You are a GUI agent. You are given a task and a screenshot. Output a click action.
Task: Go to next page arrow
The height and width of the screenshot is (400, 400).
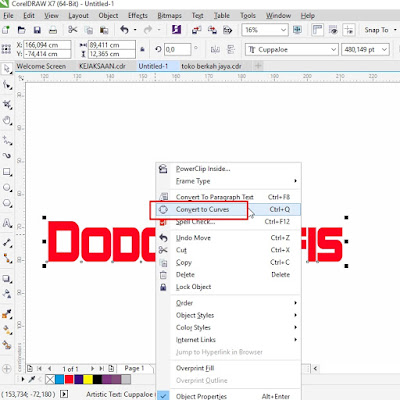point(92,368)
